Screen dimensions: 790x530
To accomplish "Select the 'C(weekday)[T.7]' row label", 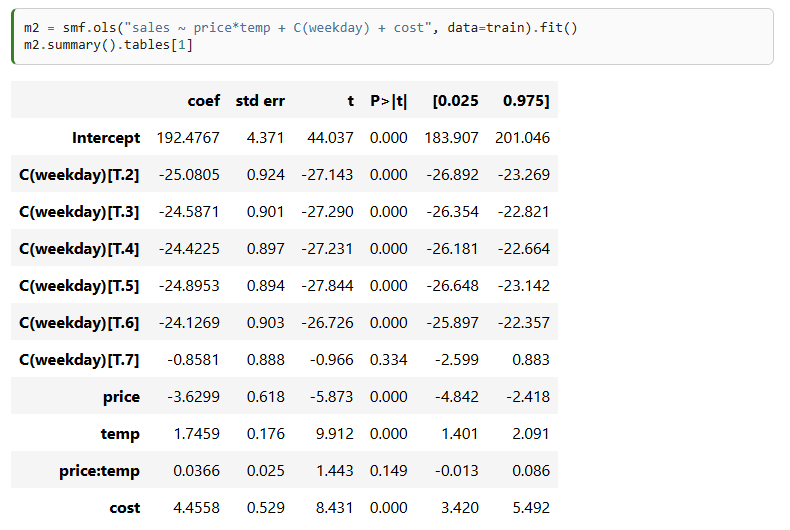I will coord(79,360).
